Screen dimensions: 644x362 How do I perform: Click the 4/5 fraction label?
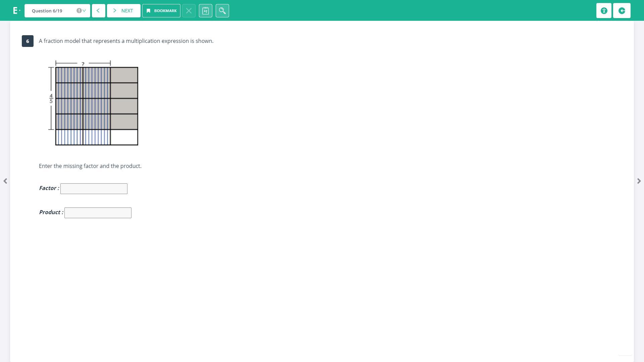click(x=51, y=99)
